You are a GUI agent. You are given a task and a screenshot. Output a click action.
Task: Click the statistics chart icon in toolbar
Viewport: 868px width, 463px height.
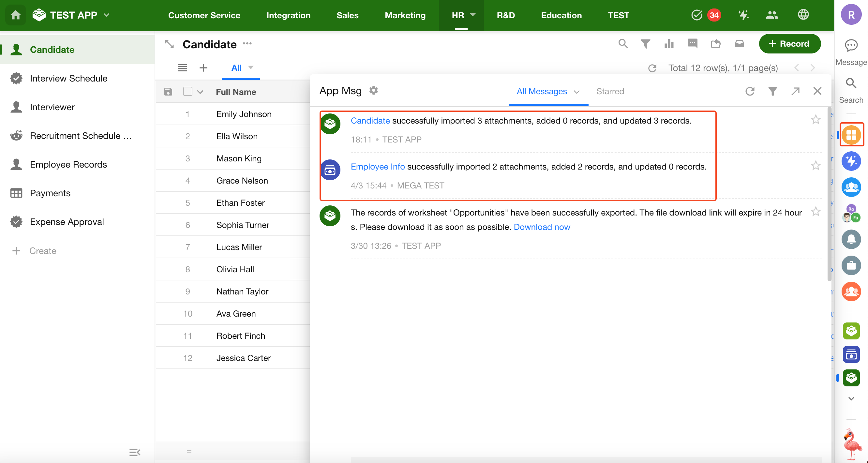pyautogui.click(x=669, y=44)
